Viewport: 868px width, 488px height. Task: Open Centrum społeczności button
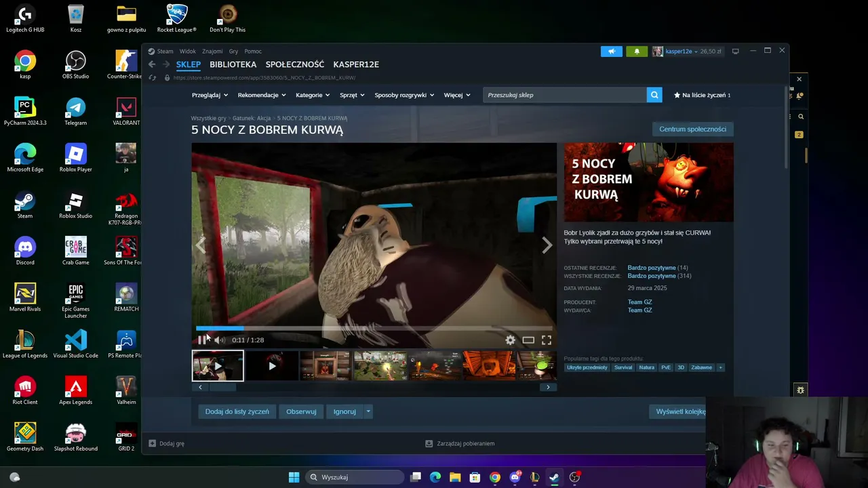pyautogui.click(x=692, y=129)
